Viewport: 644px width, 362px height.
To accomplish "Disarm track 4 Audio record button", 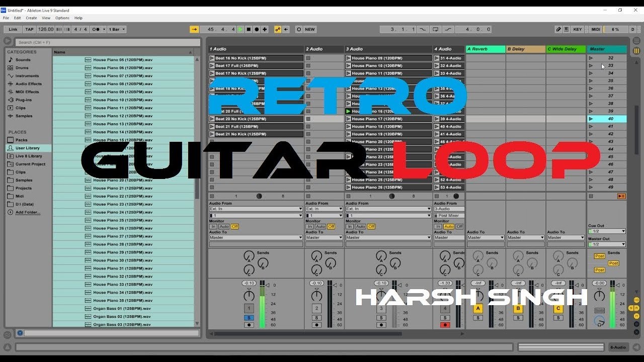I will point(445,325).
